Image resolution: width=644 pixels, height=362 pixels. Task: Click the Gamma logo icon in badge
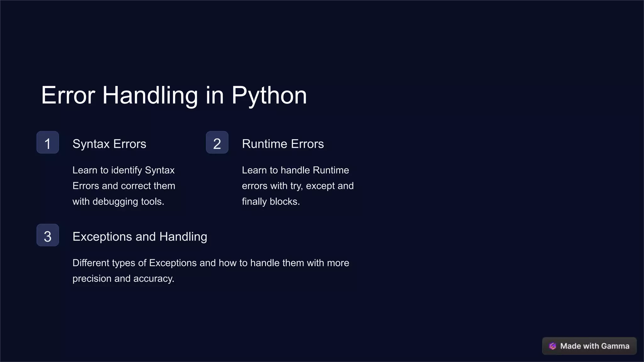pos(552,346)
